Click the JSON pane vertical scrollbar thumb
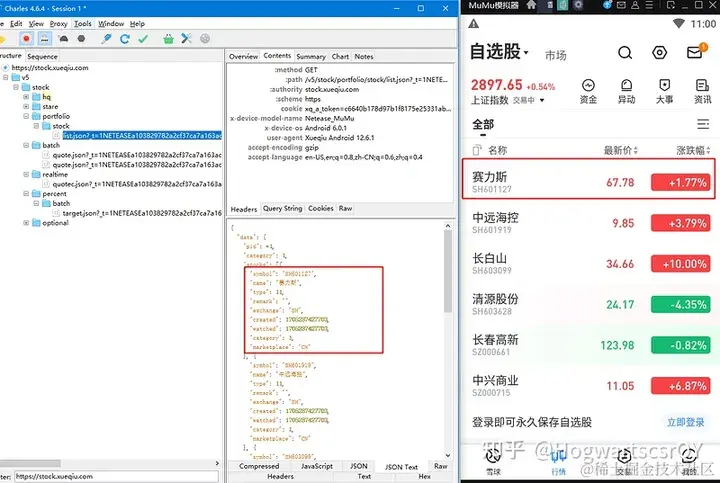Viewport: 720px width, 483px height. (448, 271)
